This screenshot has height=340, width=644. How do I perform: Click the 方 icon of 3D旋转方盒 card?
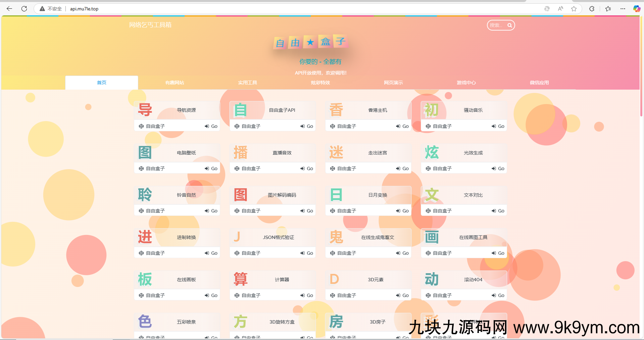[x=241, y=322]
